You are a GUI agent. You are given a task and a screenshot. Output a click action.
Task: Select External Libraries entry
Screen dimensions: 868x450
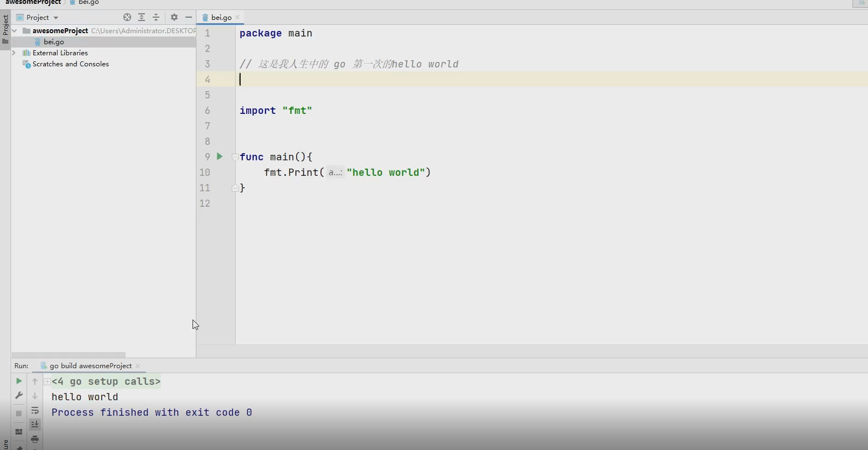(x=60, y=53)
